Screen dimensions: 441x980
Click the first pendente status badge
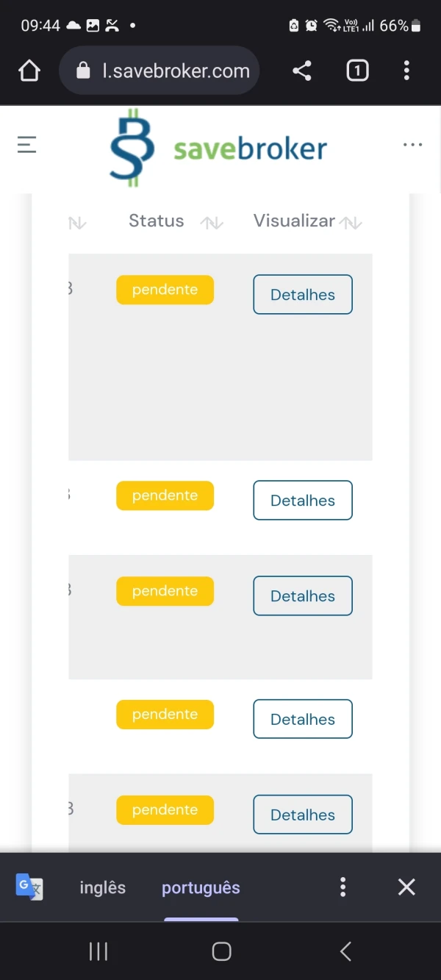pos(165,290)
